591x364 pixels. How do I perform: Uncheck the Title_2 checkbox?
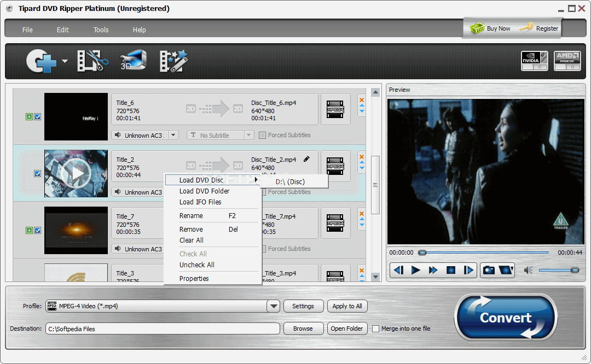38,174
